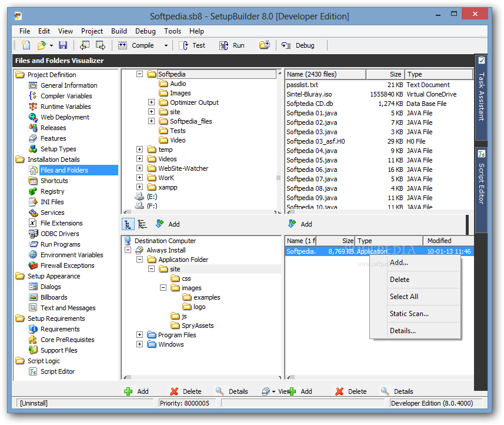Viewport: 504px width, 425px height.
Task: Open the Compile dropdown arrow
Action: 166,46
